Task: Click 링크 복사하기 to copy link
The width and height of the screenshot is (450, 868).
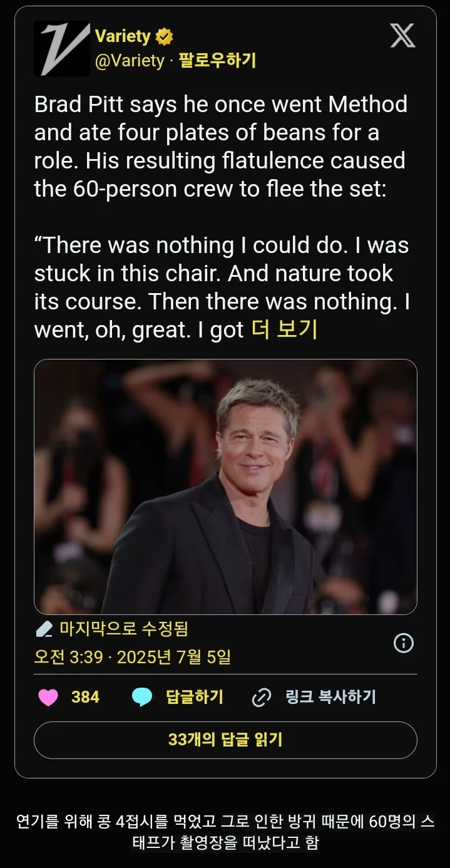Action: point(330,697)
